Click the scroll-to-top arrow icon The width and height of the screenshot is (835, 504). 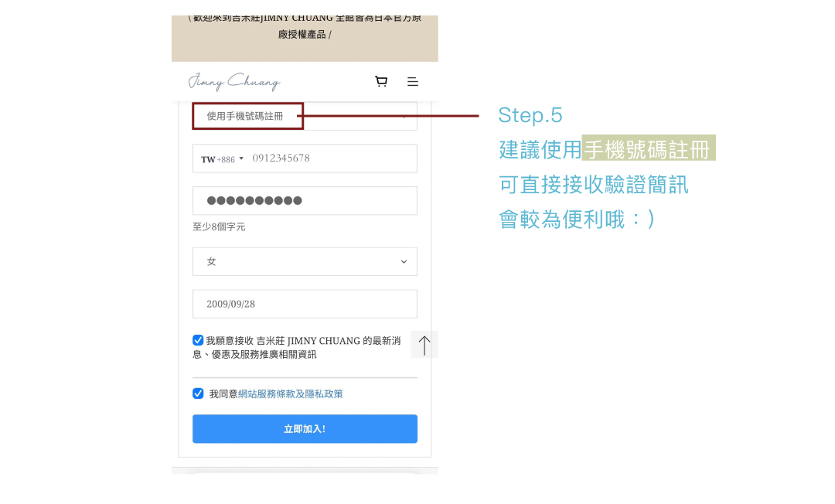point(424,345)
